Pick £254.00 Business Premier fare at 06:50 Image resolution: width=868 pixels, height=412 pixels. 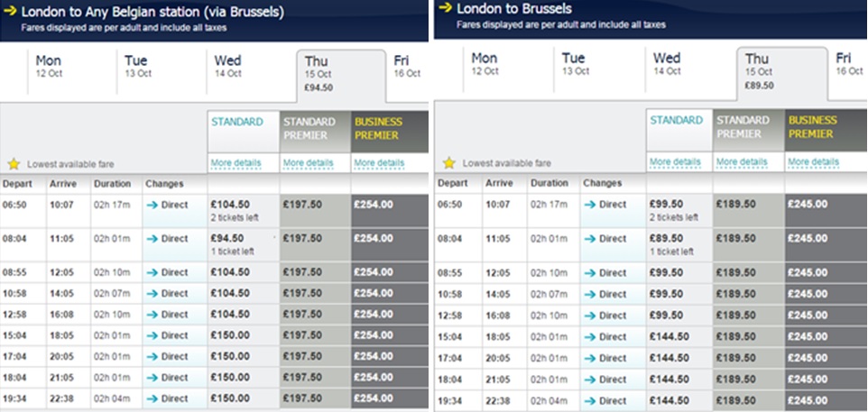[x=374, y=205]
